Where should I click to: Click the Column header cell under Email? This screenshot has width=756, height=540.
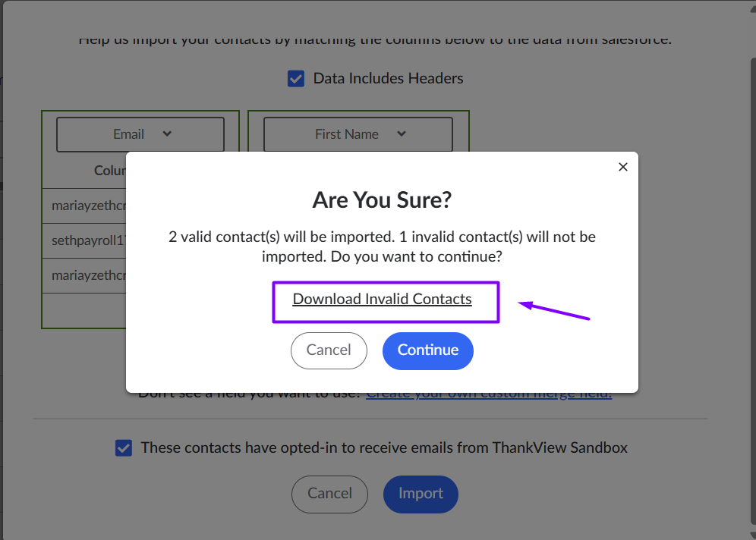click(x=109, y=171)
